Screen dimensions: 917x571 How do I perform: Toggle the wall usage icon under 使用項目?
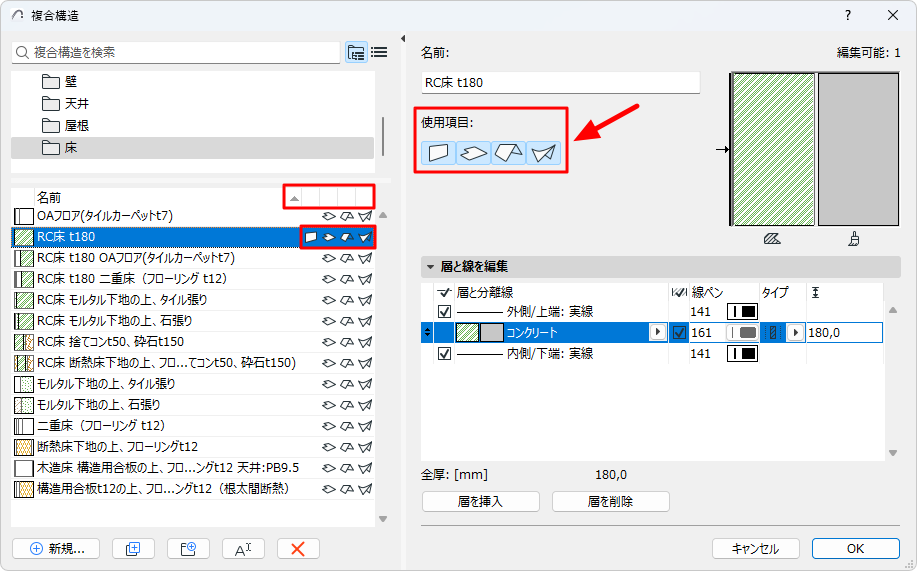point(438,153)
